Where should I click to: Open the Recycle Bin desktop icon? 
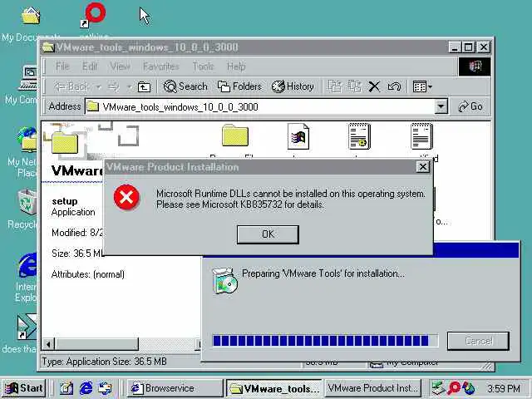pyautogui.click(x=27, y=202)
